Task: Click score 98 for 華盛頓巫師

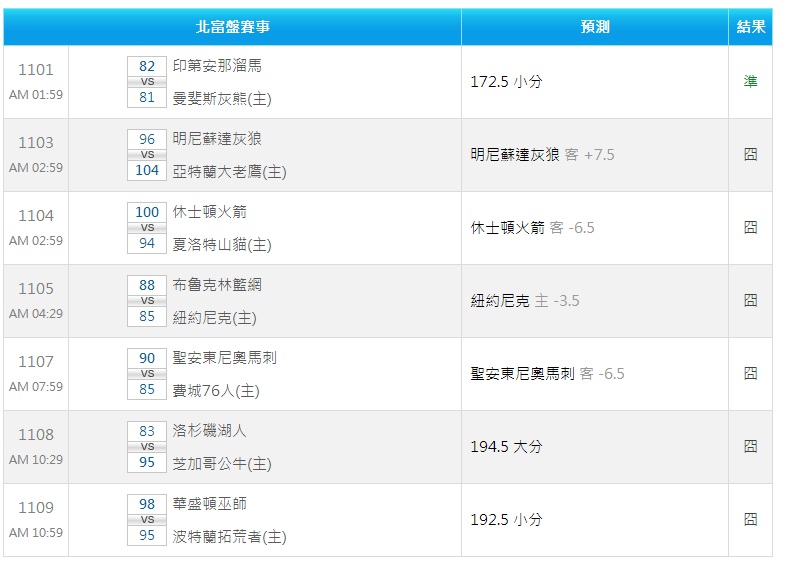Action: (x=147, y=504)
